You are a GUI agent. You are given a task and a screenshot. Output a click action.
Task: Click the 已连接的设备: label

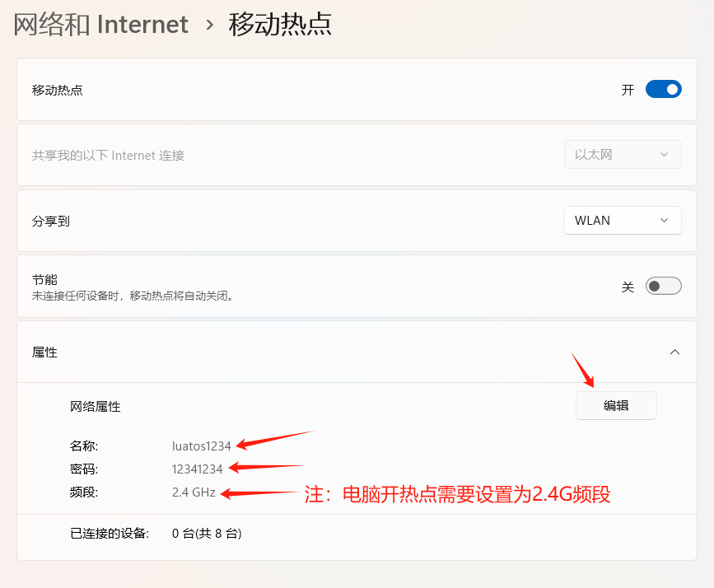coord(110,534)
